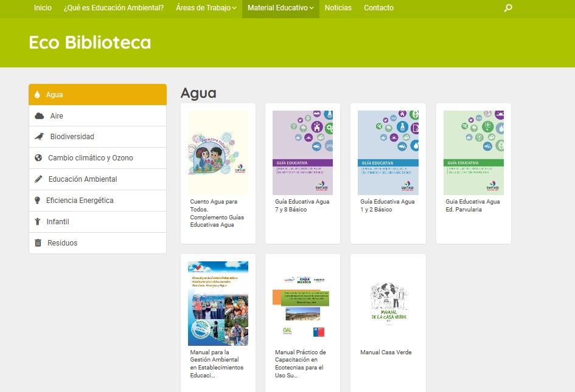Open the search magnifier in the top bar
575x392 pixels.
tap(507, 9)
